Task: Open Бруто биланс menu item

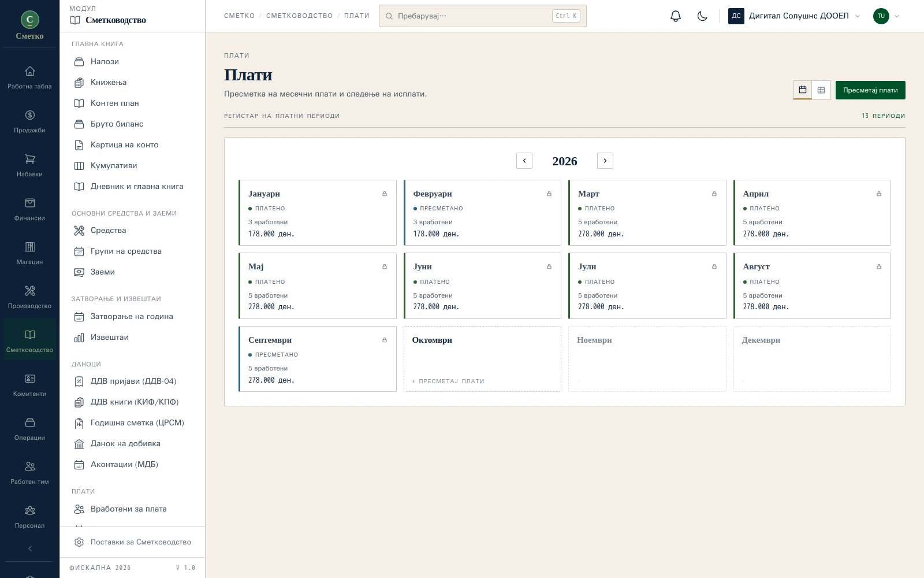Action: 132,124
